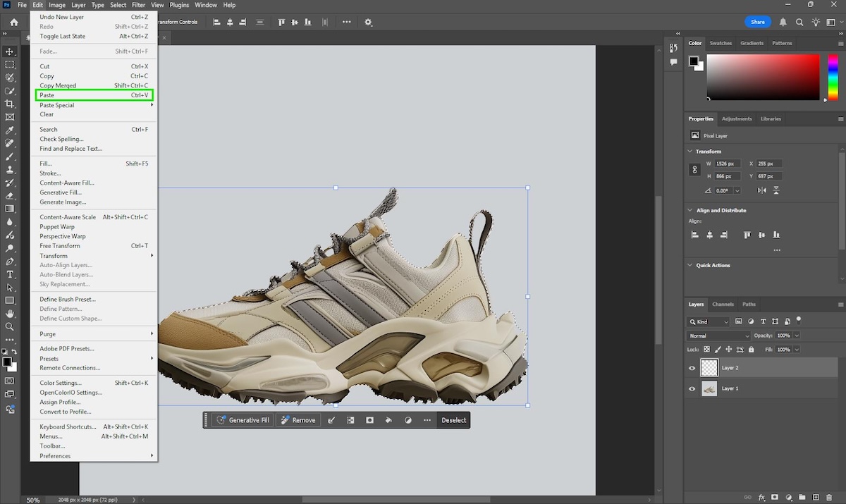
Task: Add a layer mask in Layers panel
Action: click(x=775, y=498)
